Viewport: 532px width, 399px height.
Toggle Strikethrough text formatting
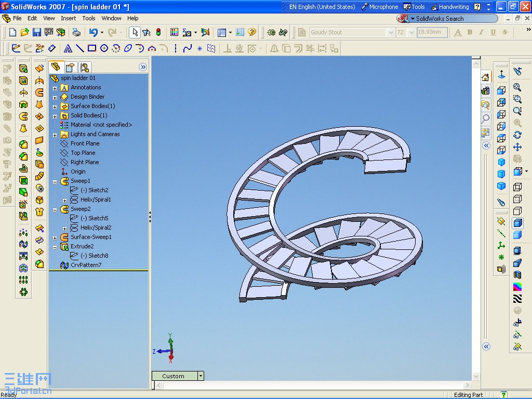[505, 32]
